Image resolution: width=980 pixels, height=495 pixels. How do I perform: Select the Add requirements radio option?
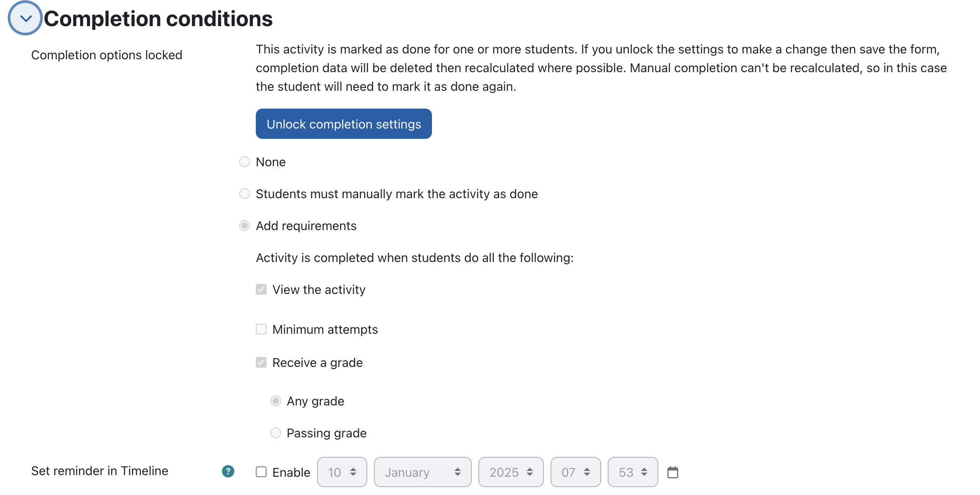[245, 226]
